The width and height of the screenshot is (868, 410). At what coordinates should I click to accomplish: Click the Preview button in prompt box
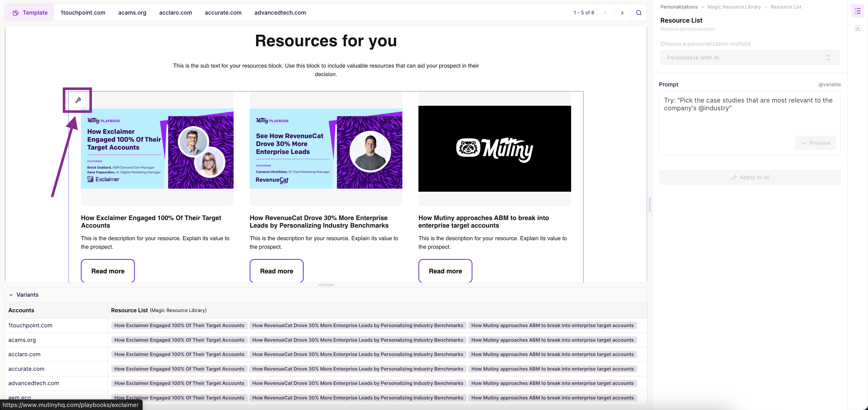(815, 143)
